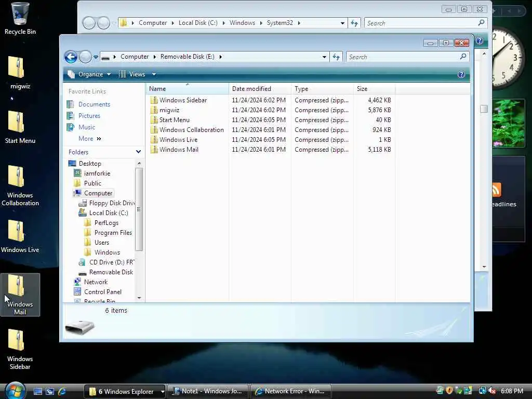Select the Windows Sidebar file in list
This screenshot has width=532, height=399.
point(183,100)
